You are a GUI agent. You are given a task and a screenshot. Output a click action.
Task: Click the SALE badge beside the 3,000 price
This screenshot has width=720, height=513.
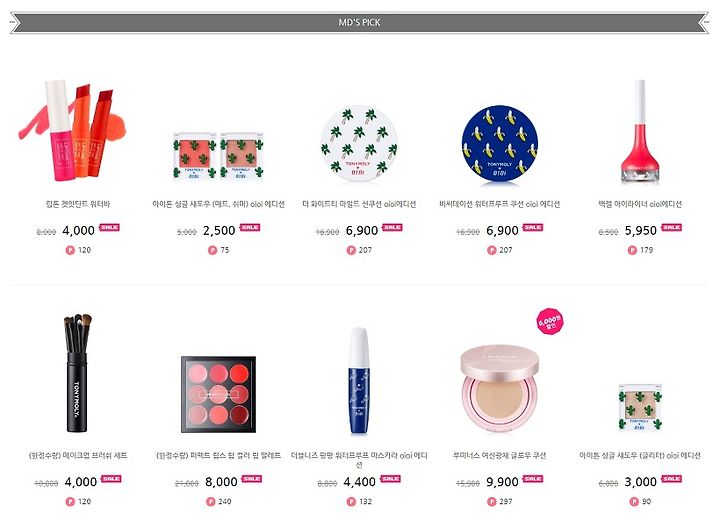click(x=671, y=479)
